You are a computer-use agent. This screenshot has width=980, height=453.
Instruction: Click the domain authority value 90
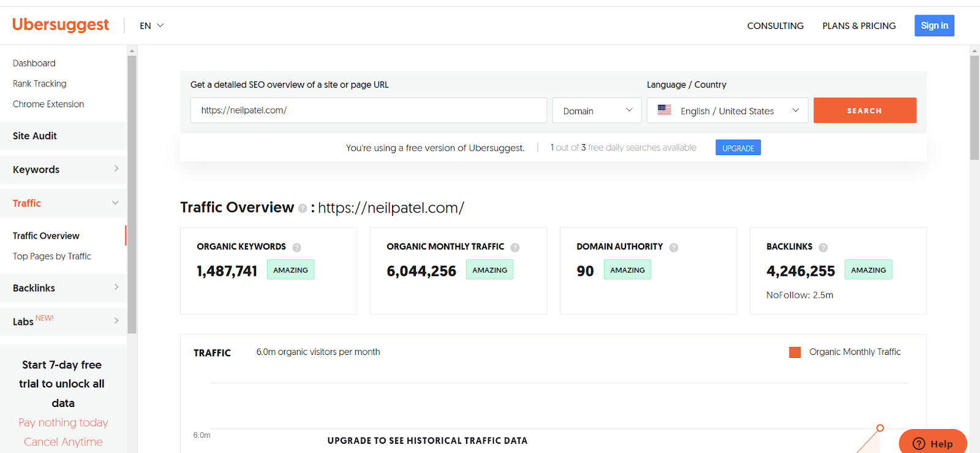(x=585, y=271)
